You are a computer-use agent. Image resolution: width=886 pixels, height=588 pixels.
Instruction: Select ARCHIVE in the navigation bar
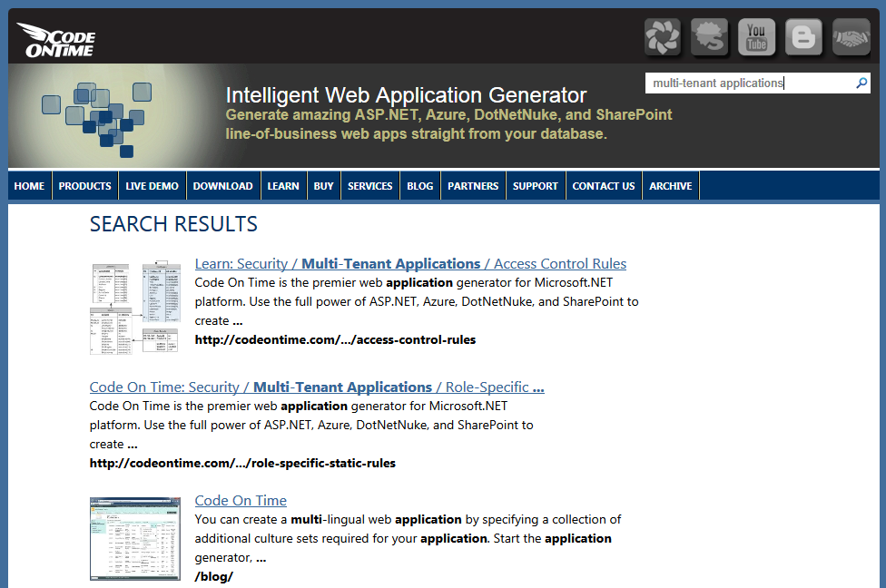[671, 186]
